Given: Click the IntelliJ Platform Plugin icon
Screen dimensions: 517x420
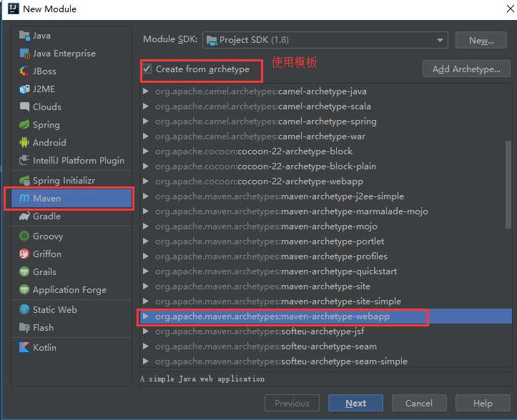Looking at the screenshot, I should (24, 160).
